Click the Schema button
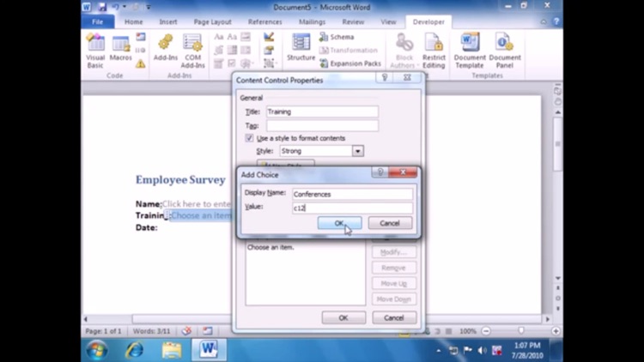Image resolution: width=644 pixels, height=362 pixels. click(x=337, y=37)
